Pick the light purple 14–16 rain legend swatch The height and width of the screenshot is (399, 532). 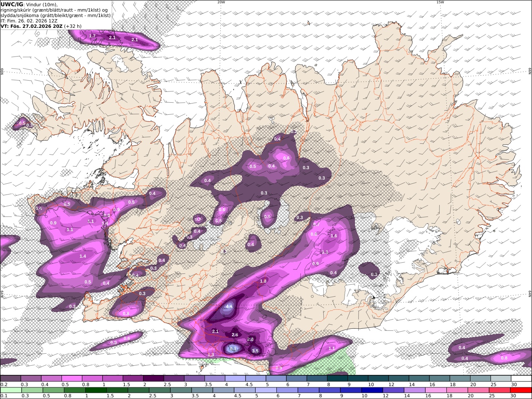(x=414, y=390)
